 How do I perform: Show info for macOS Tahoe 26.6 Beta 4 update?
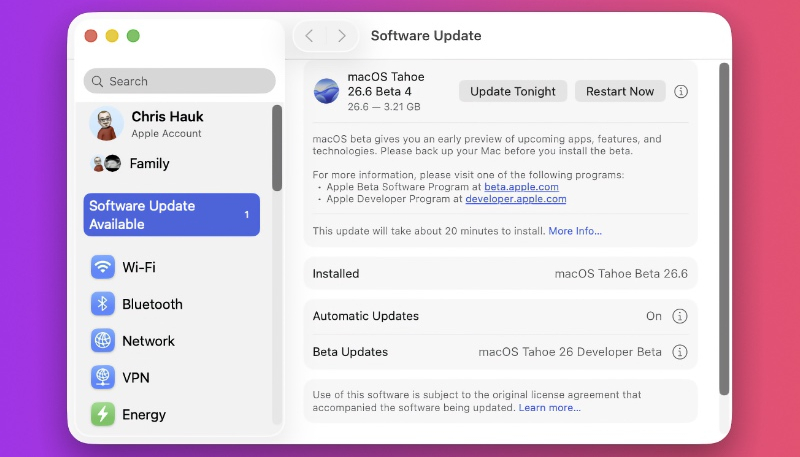(681, 91)
